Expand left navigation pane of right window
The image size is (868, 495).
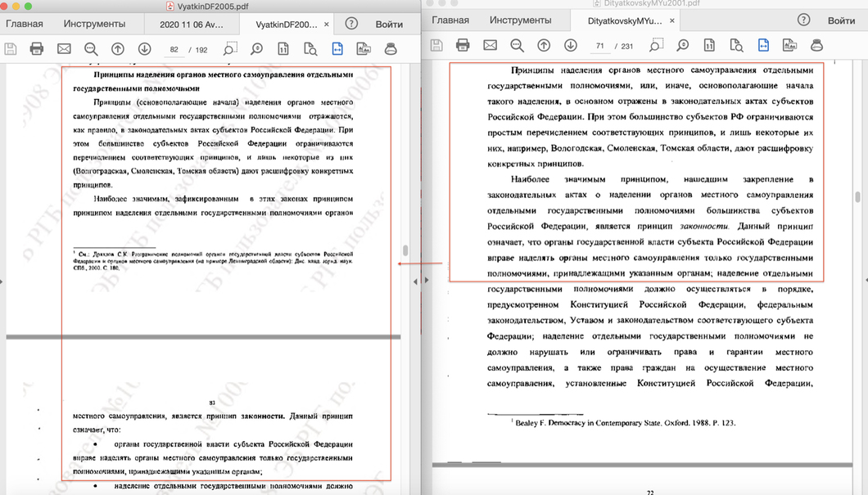427,281
